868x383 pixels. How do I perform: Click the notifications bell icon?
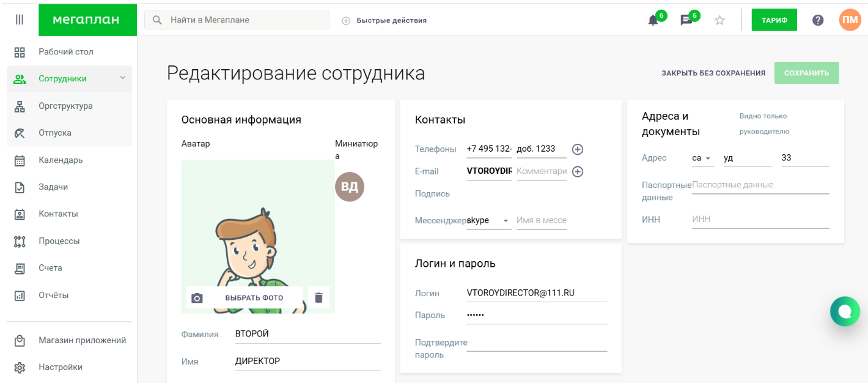click(653, 20)
